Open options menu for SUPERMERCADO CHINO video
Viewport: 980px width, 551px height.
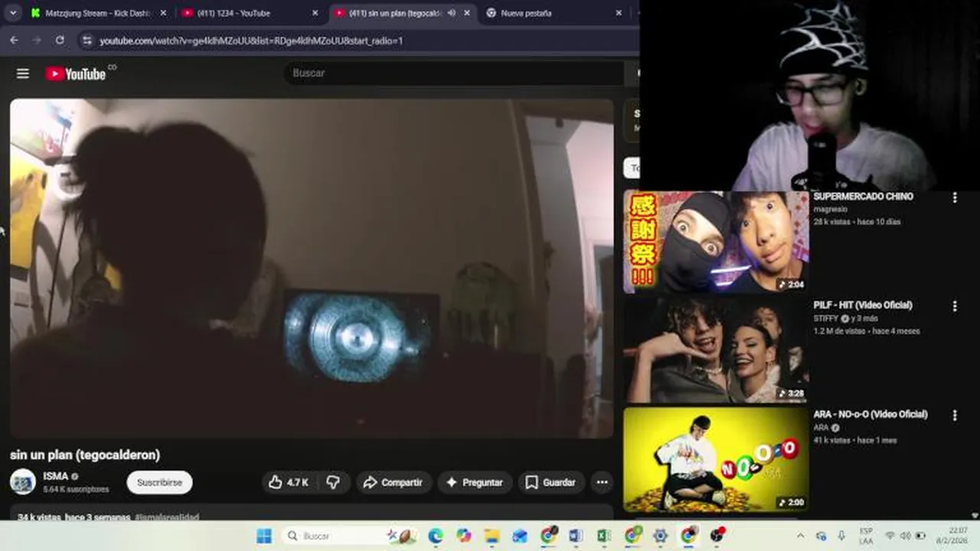(954, 197)
